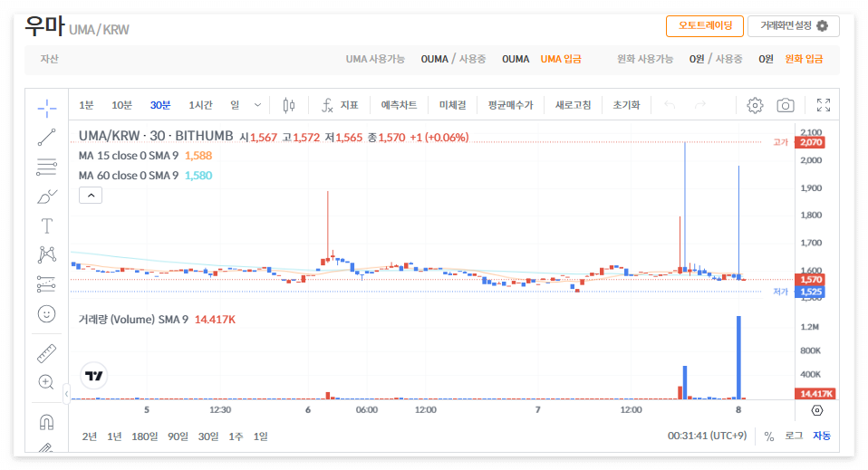Redo the last chart action
The height and width of the screenshot is (470, 868).
click(x=700, y=105)
